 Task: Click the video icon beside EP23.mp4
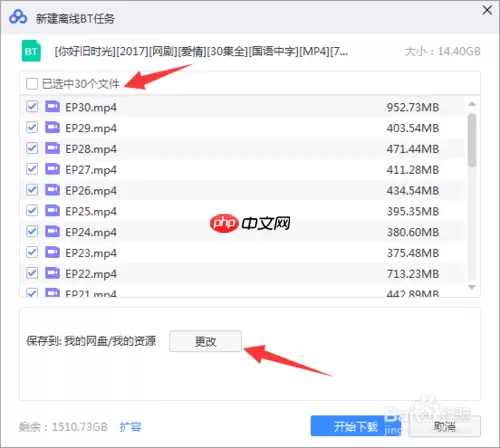point(52,252)
